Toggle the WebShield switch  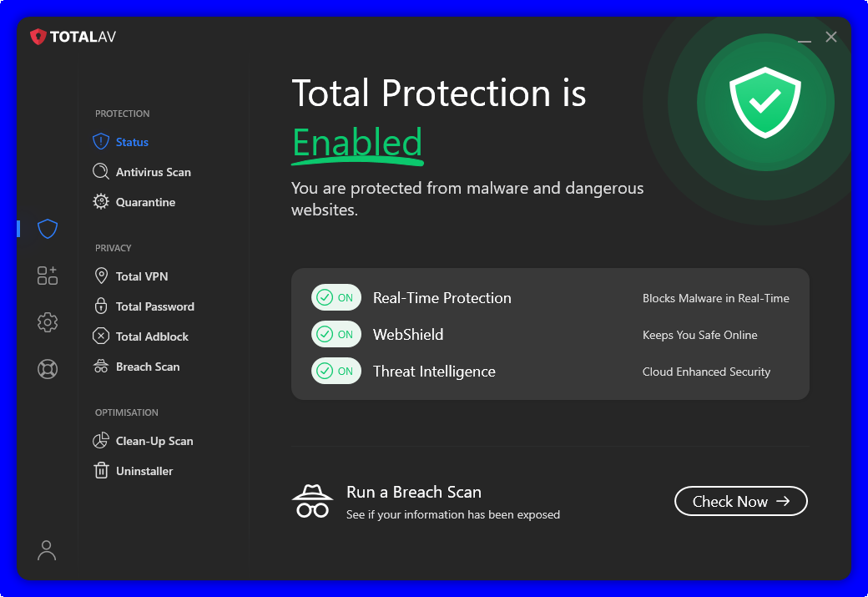(x=336, y=335)
